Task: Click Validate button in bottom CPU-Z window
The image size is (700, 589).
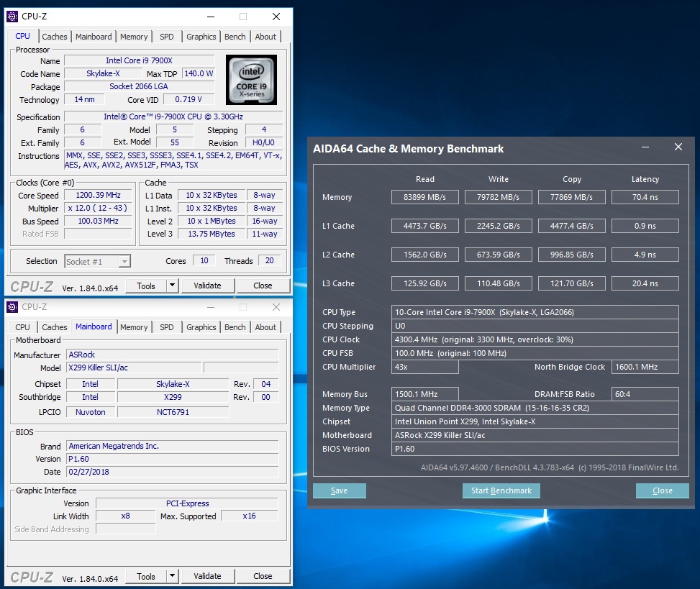Action: pos(208,576)
